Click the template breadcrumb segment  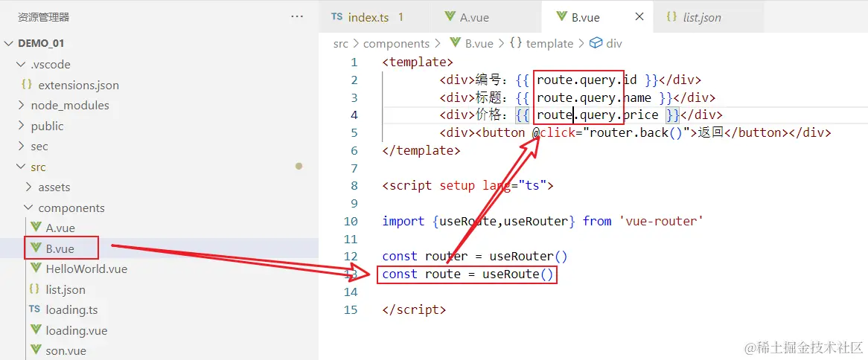549,44
